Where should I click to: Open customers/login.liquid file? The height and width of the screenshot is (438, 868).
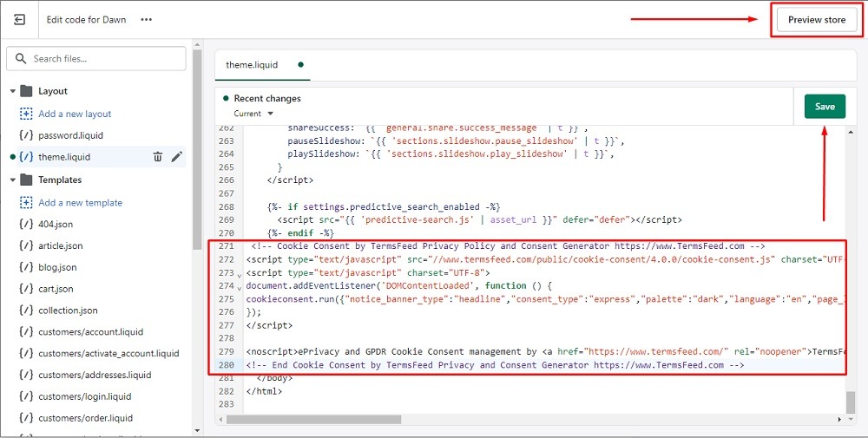click(x=85, y=397)
